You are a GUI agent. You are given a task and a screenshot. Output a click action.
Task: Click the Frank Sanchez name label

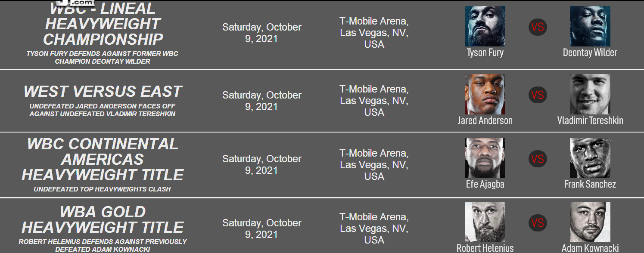click(590, 184)
